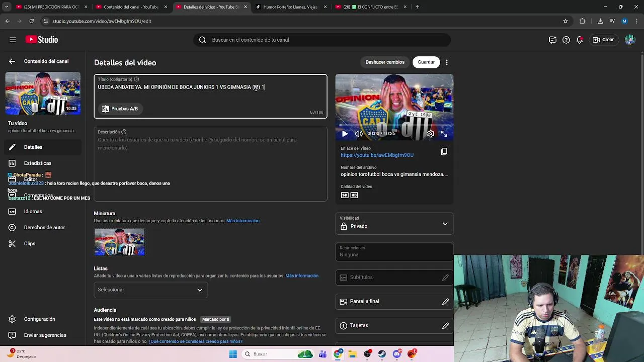Click the YouTube Studio logo
Viewport: 644px width, 362px height.
42,40
